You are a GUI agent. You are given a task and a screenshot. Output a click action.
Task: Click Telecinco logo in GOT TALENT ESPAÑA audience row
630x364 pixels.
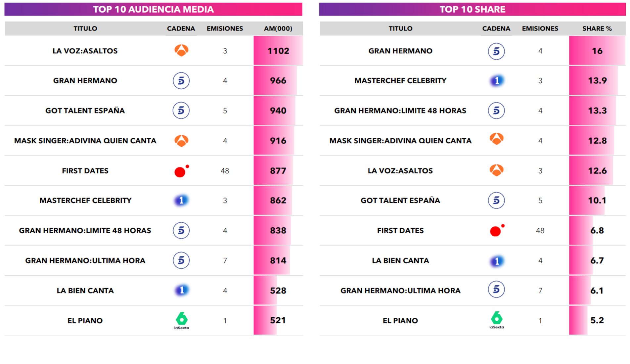pyautogui.click(x=181, y=111)
